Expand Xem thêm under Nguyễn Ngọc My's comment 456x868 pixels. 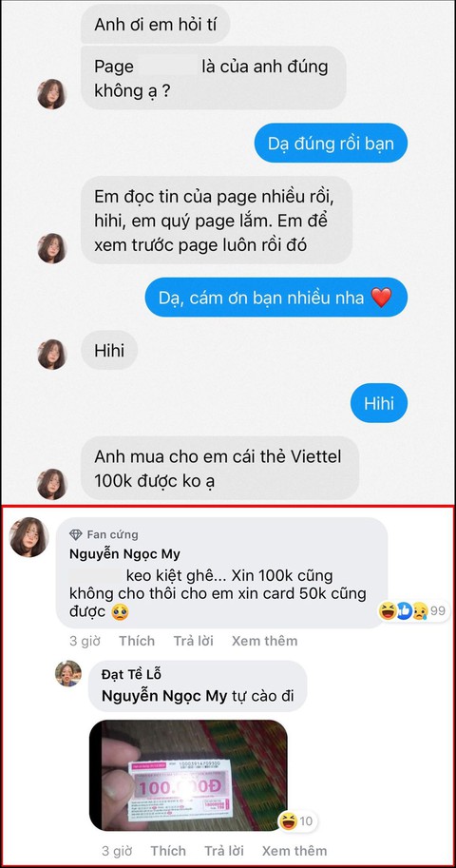click(x=264, y=641)
